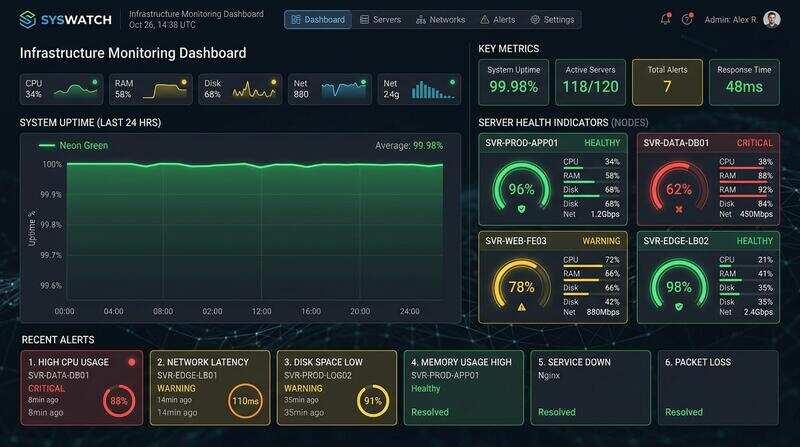Click the 2.4Gbps Net value on SVR-EDGE-LB02

758,312
